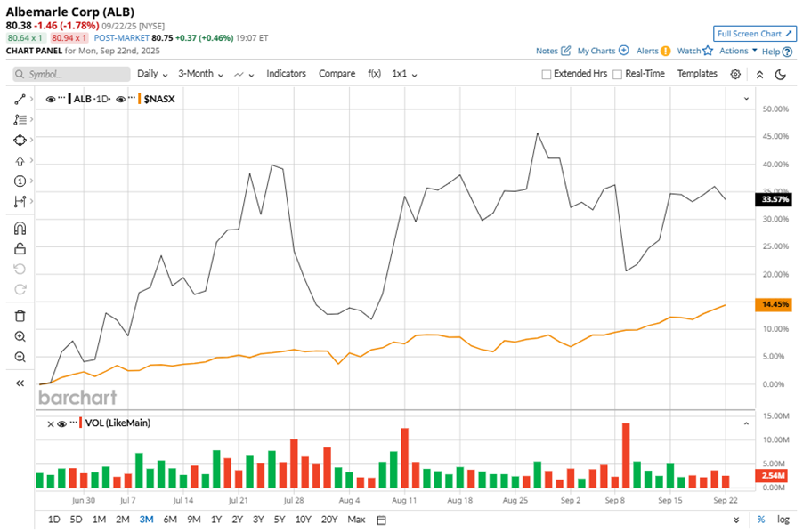The image size is (803, 532).
Task: Click the My Charts link
Action: (596, 51)
